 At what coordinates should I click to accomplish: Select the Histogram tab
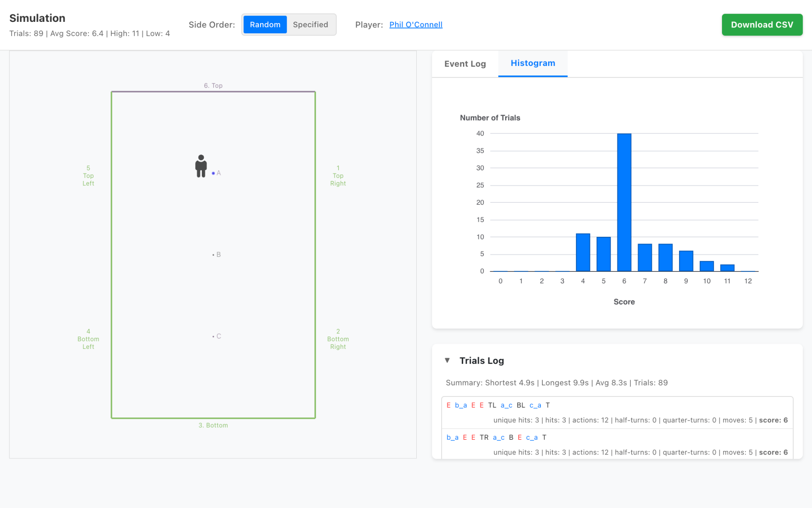click(x=532, y=63)
